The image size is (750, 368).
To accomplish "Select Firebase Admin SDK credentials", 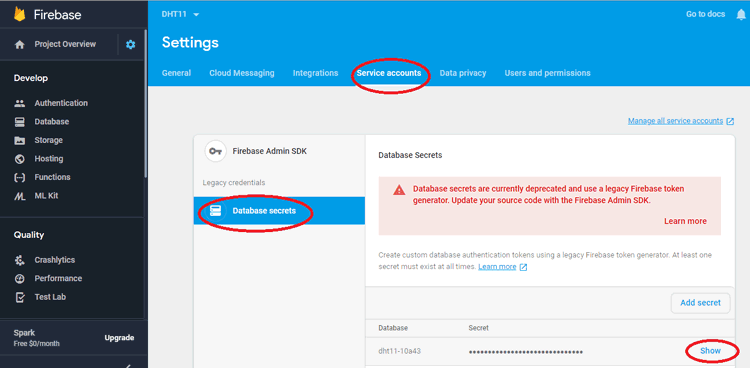I will click(x=279, y=151).
